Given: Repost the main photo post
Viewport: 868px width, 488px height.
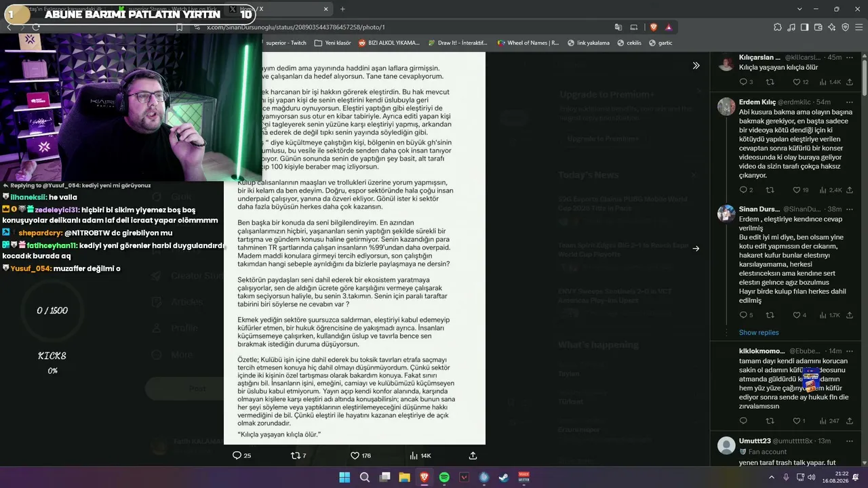Looking at the screenshot, I should pos(298,455).
